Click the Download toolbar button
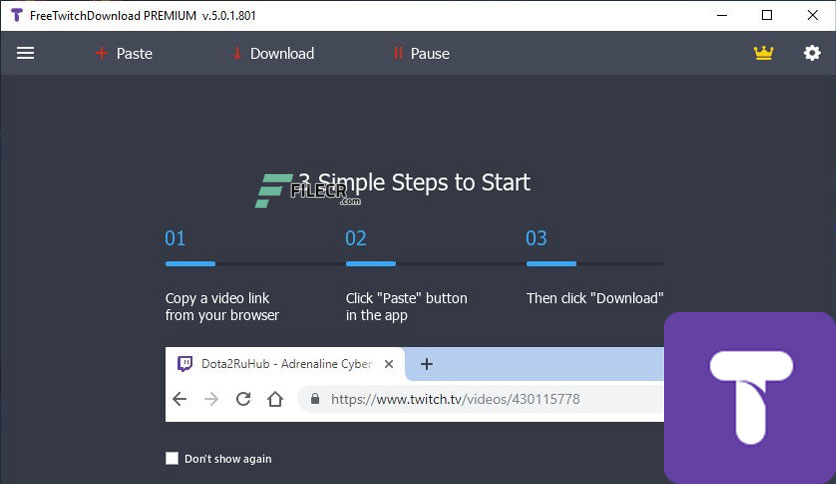This screenshot has height=484, width=836. coord(273,53)
